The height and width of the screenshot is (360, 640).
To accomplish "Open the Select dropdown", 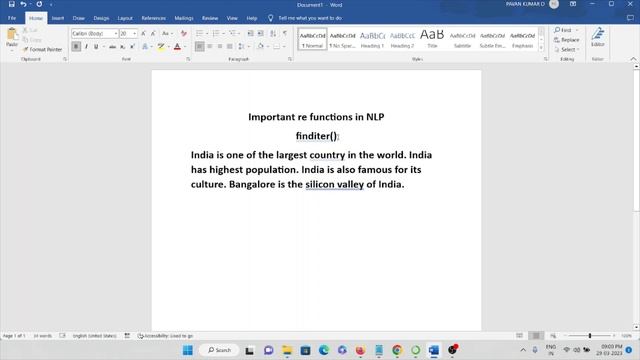I will (567, 49).
